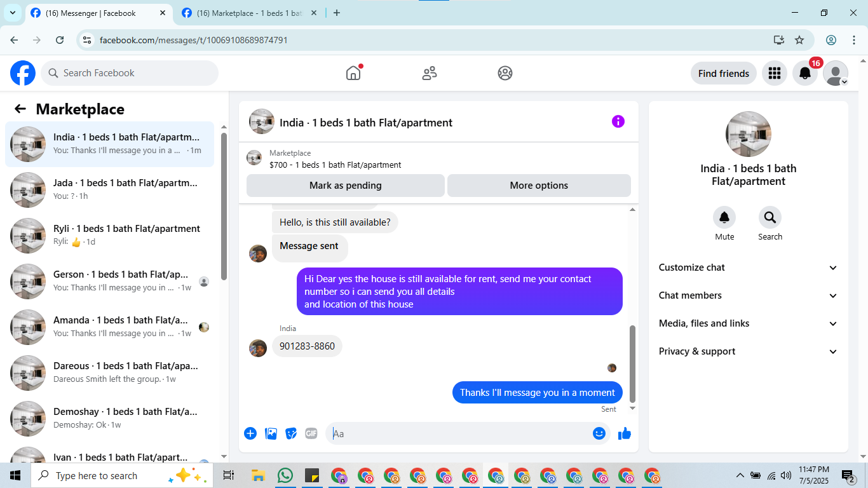The height and width of the screenshot is (488, 868).
Task: Click the 'Hello, is this still available?' message
Action: tap(335, 222)
